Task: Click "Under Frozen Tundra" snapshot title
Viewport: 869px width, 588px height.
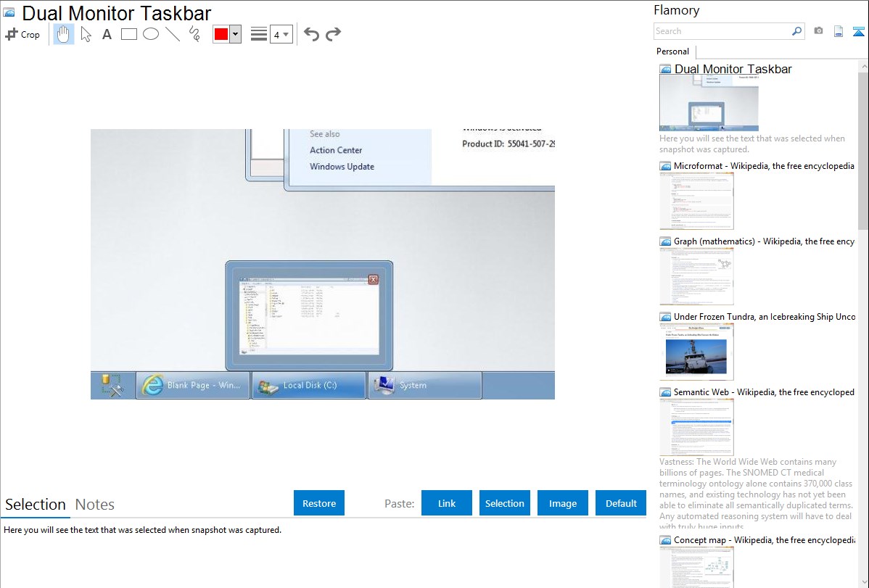Action: click(765, 316)
